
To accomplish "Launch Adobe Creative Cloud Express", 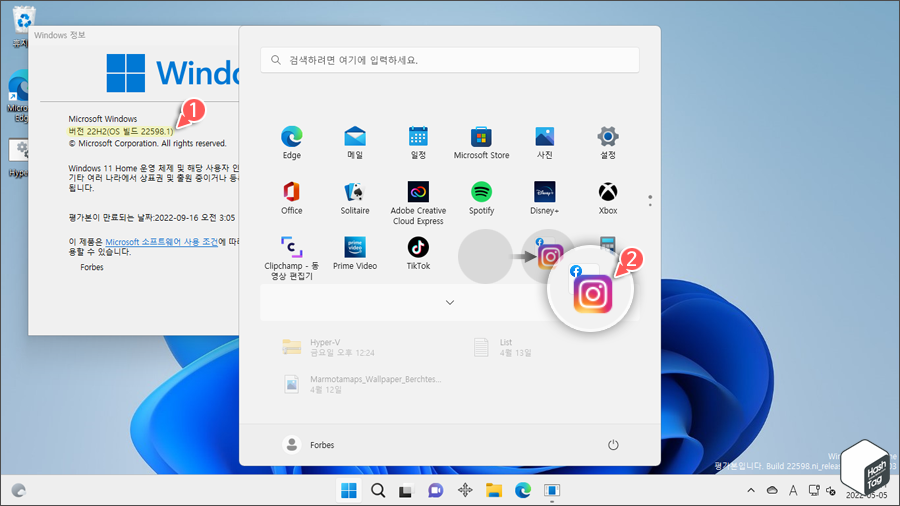I will pos(418,203).
